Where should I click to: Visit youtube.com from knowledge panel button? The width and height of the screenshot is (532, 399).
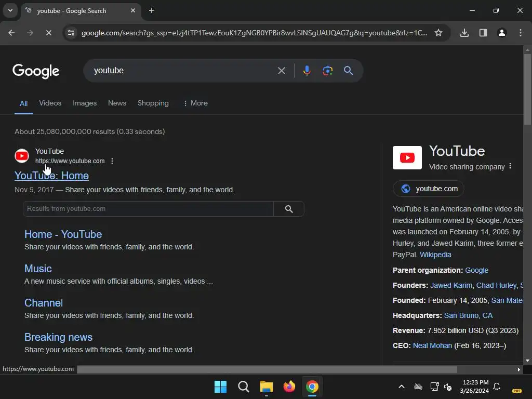[429, 189]
